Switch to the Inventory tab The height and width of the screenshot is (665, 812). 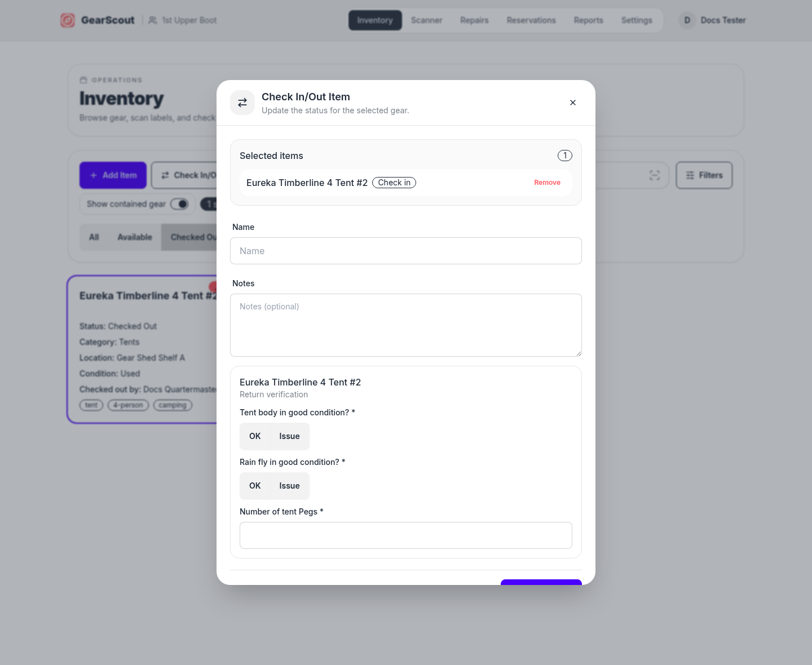pyautogui.click(x=374, y=20)
